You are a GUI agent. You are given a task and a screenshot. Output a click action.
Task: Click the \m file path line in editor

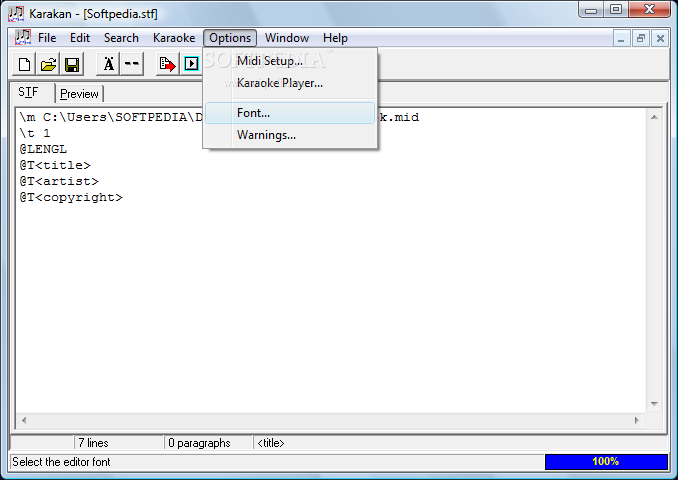click(x=219, y=117)
